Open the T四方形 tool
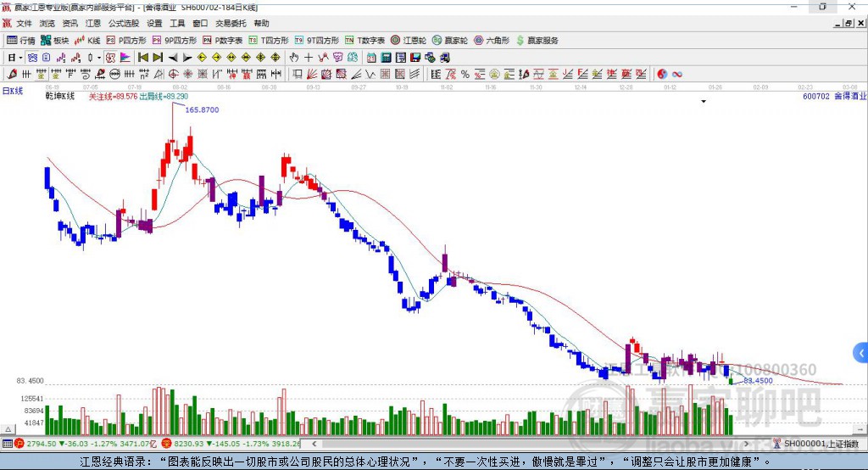868x470 pixels. tap(269, 41)
